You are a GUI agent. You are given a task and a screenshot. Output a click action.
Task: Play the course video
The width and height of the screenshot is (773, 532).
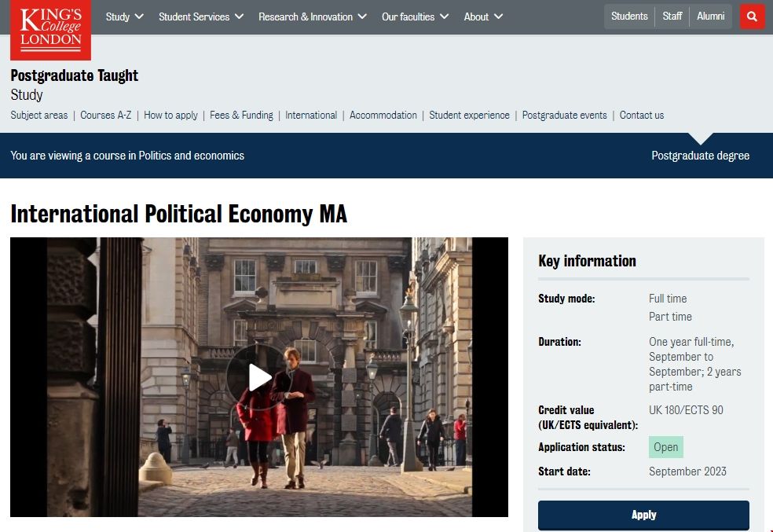coord(259,377)
